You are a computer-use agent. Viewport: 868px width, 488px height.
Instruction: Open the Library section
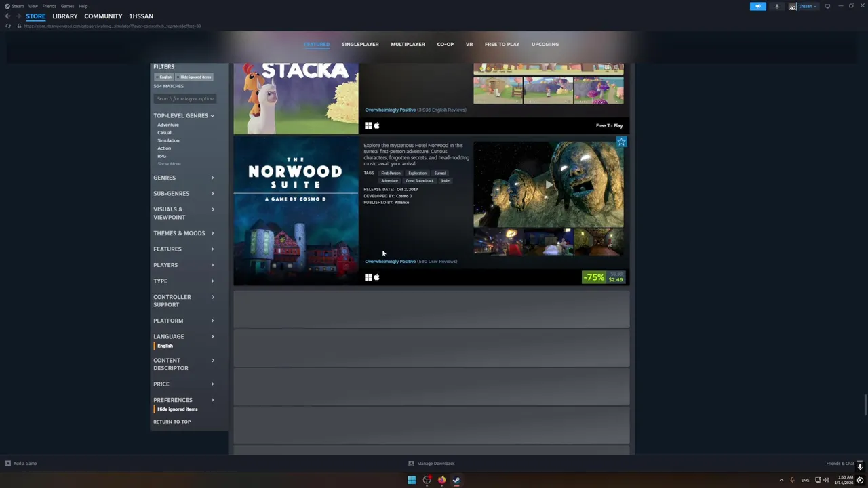pyautogui.click(x=65, y=16)
